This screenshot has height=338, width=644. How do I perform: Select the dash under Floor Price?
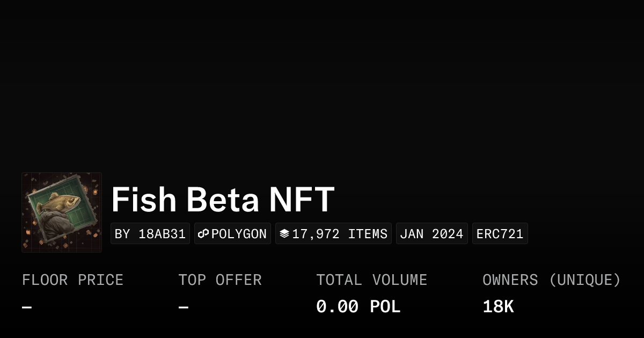(x=27, y=307)
